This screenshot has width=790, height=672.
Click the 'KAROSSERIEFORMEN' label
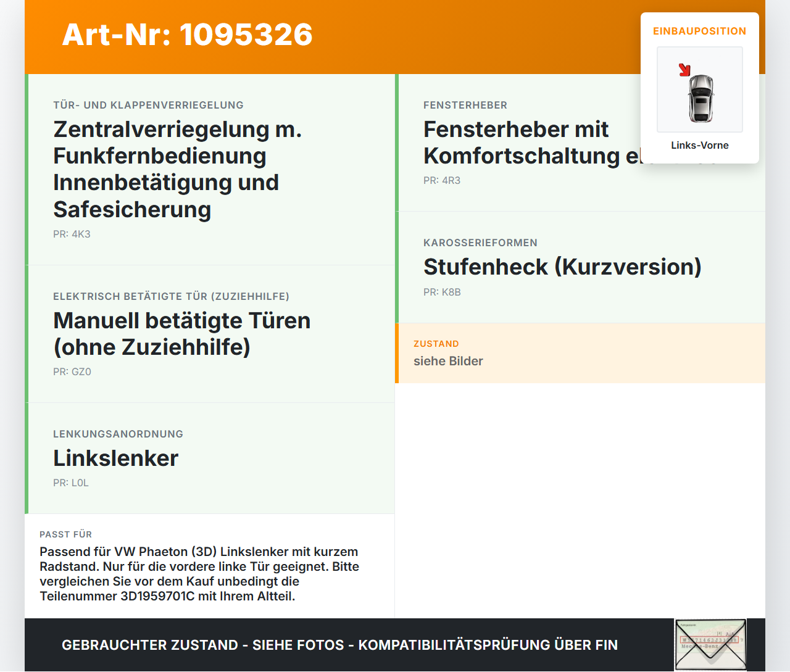[x=480, y=243]
